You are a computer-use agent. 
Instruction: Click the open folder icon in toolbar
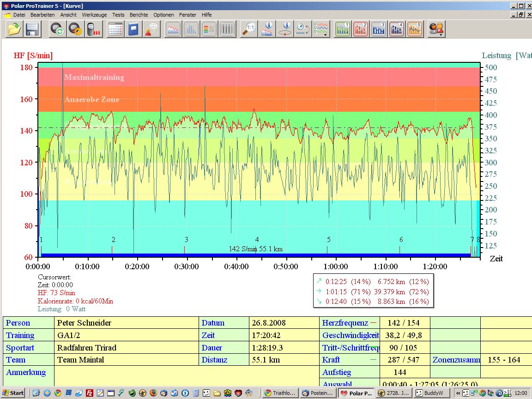14,30
